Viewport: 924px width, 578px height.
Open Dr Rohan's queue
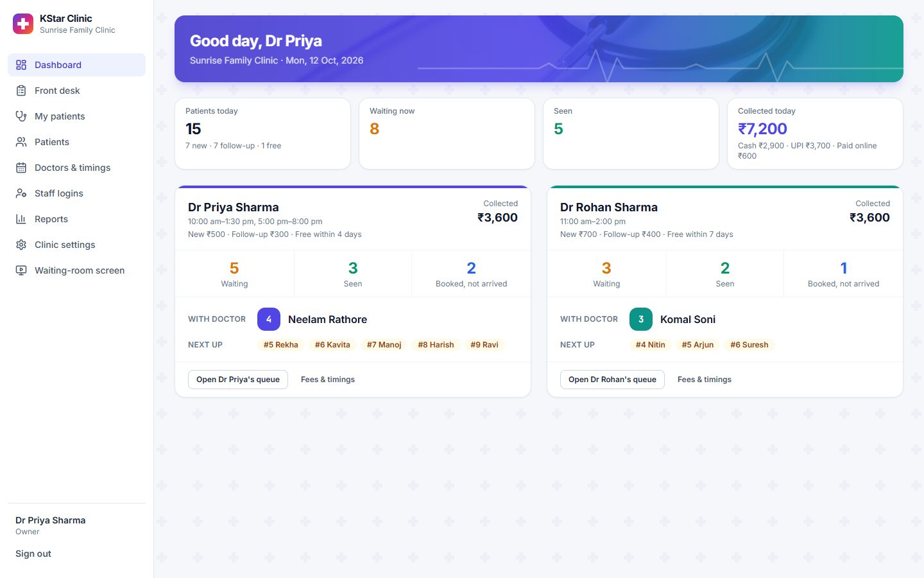[612, 380]
